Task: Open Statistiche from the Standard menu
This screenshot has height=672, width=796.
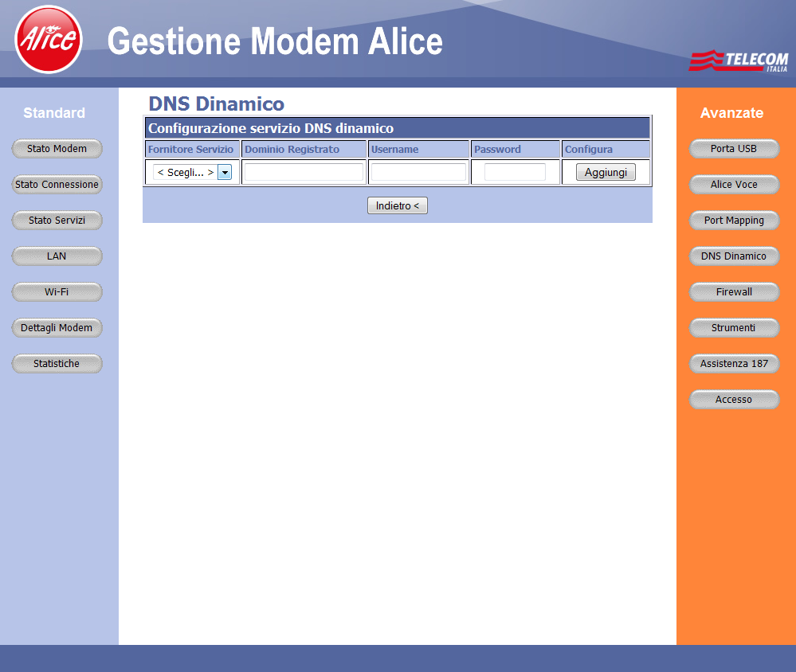Action: pyautogui.click(x=57, y=364)
